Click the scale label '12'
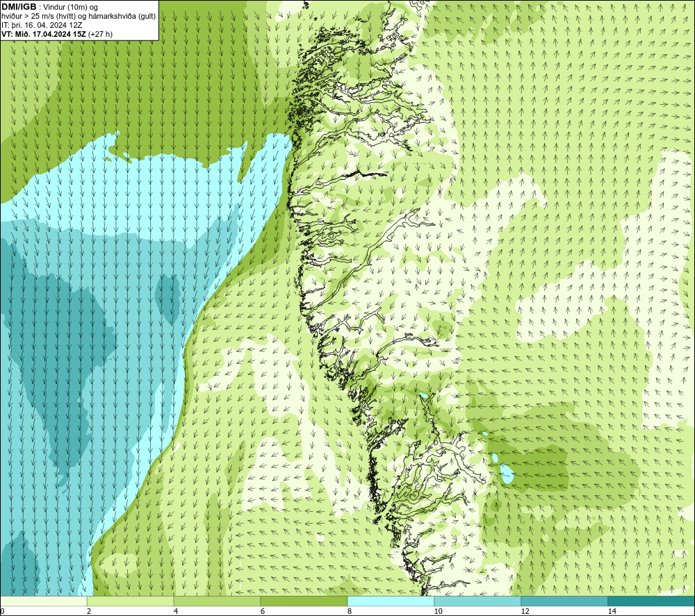Viewport: 695px width, 616px height. (x=525, y=612)
